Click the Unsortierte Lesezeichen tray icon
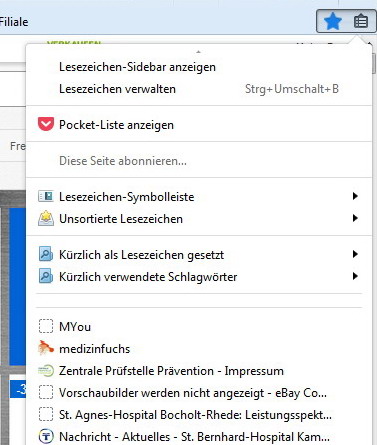The width and height of the screenshot is (377, 445). pos(46,218)
